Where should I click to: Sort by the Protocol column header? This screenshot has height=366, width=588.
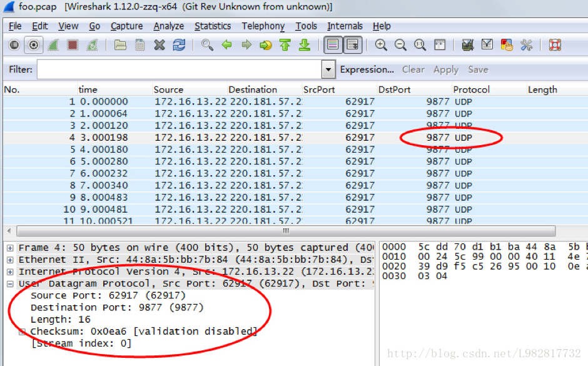point(489,89)
